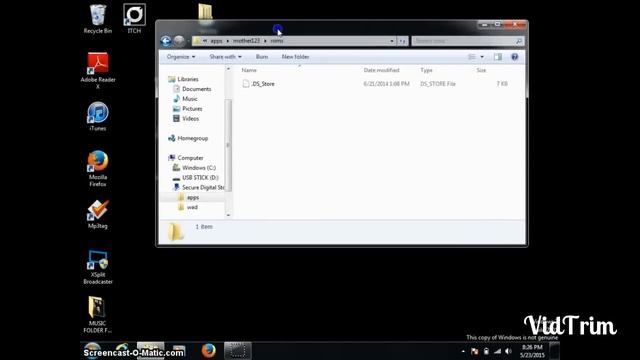Open the view options dropdown arrow

point(482,57)
